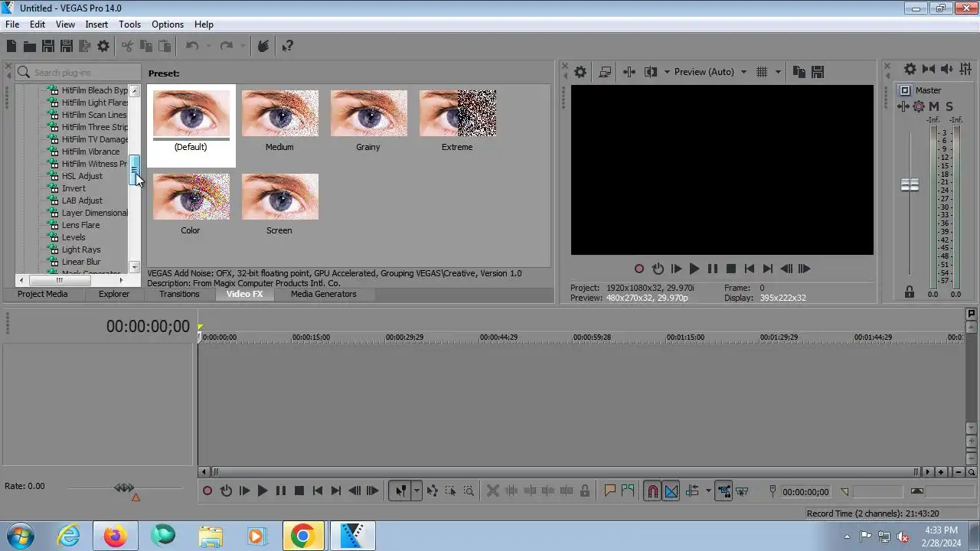
Task: Click Record button in timeline transport
Action: point(207,491)
